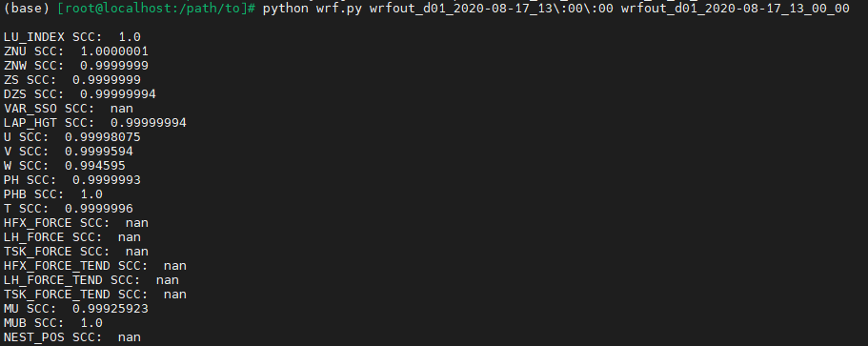Click the LU_INDEX SCC output line
Screen dimensions: 868x346
[72, 37]
